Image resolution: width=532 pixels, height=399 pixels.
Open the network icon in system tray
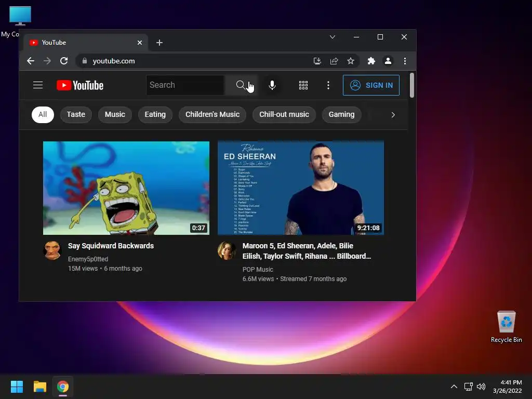click(469, 387)
